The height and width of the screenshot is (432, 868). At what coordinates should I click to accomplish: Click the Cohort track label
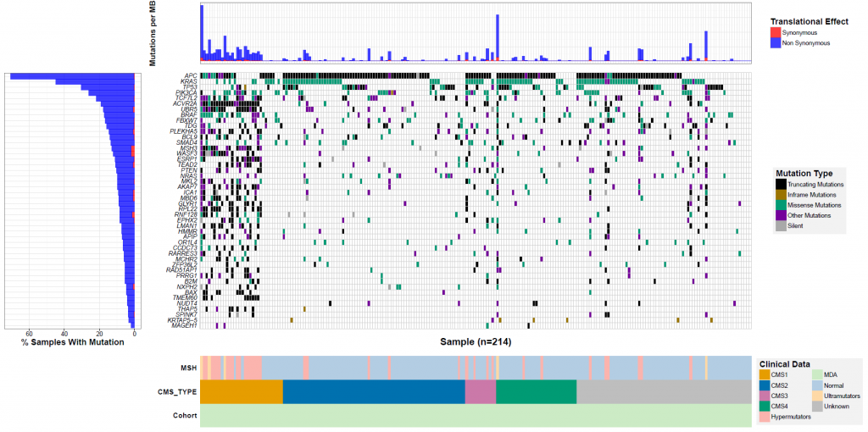coord(186,415)
